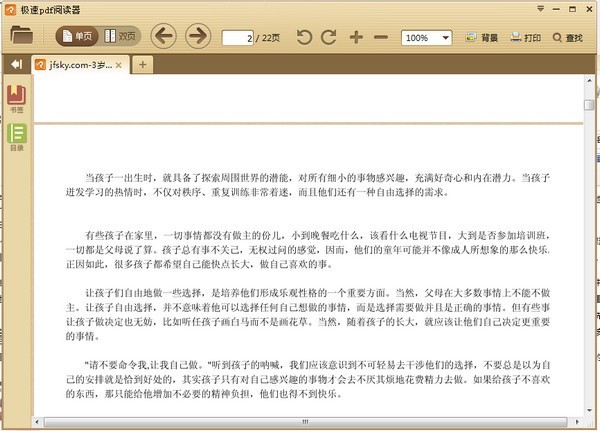Collapse the sidebar with the arrow icon
The height and width of the screenshot is (431, 600).
16,65
